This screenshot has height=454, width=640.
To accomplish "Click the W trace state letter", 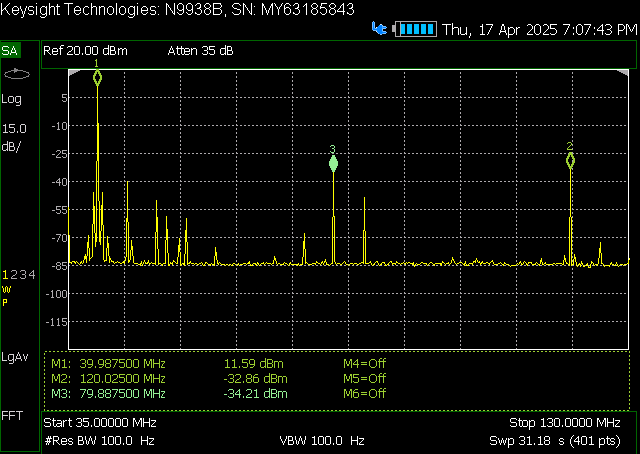I will click(x=6, y=290).
